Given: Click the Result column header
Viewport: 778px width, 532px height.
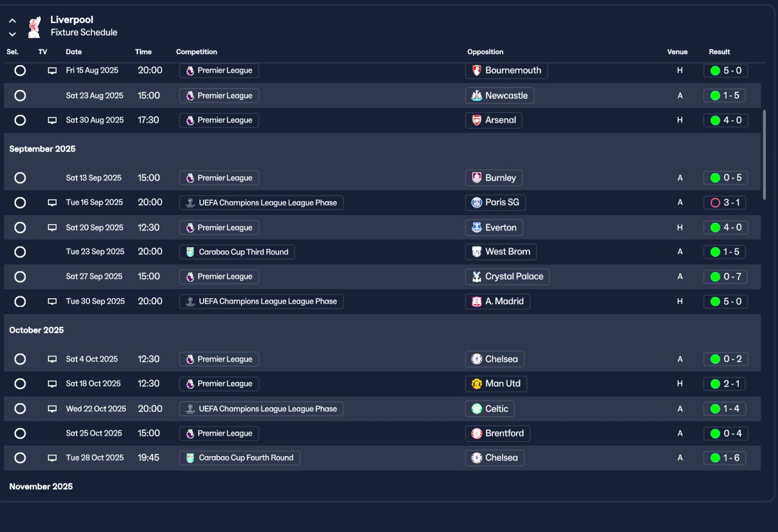Looking at the screenshot, I should point(719,52).
